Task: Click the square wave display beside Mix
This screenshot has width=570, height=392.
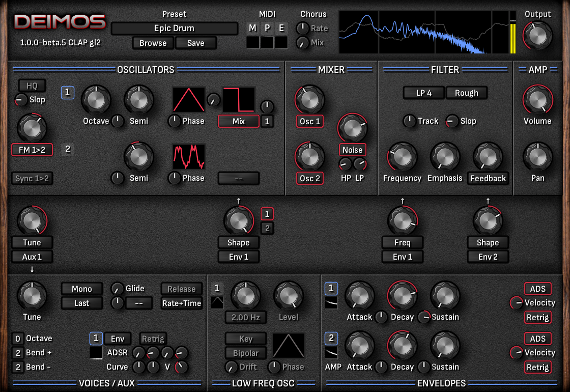Action: tap(238, 100)
